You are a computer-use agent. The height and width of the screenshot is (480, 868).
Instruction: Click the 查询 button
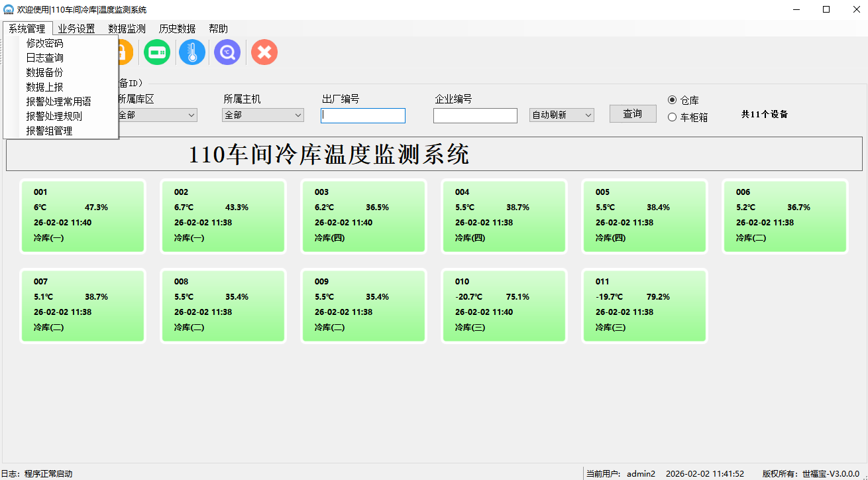pos(632,114)
